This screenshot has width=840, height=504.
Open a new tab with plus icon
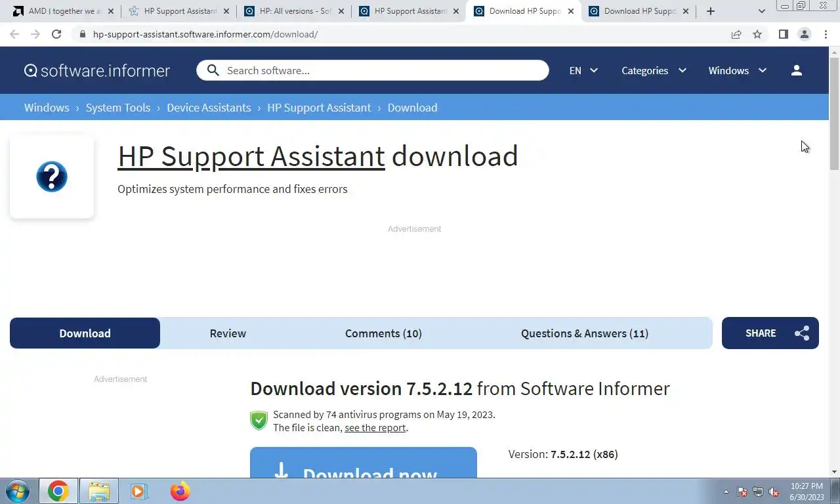pyautogui.click(x=711, y=11)
